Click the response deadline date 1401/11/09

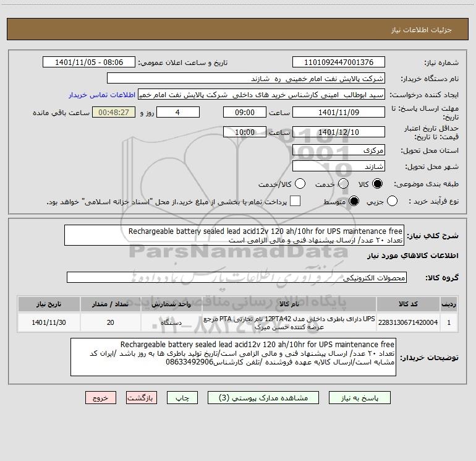(339, 112)
